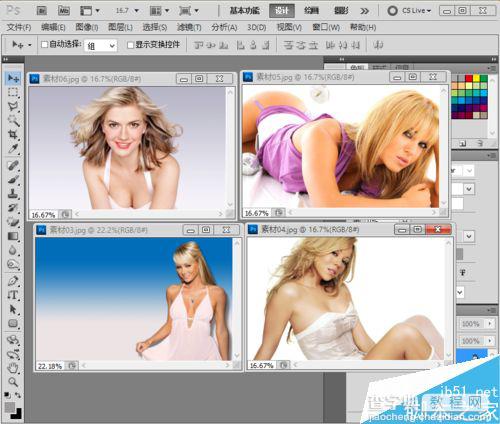Enable the 自动选择 checkbox
500x424 pixels.
coord(44,44)
